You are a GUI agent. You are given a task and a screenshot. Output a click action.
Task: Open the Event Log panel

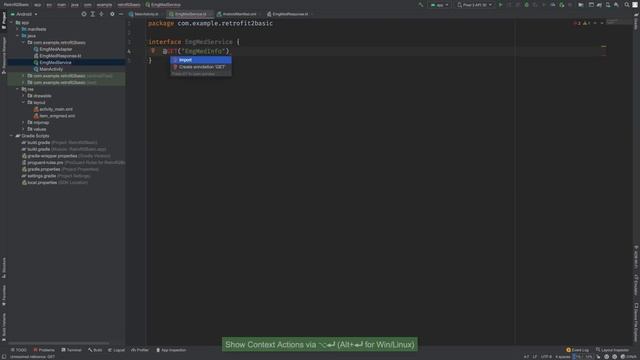point(577,350)
